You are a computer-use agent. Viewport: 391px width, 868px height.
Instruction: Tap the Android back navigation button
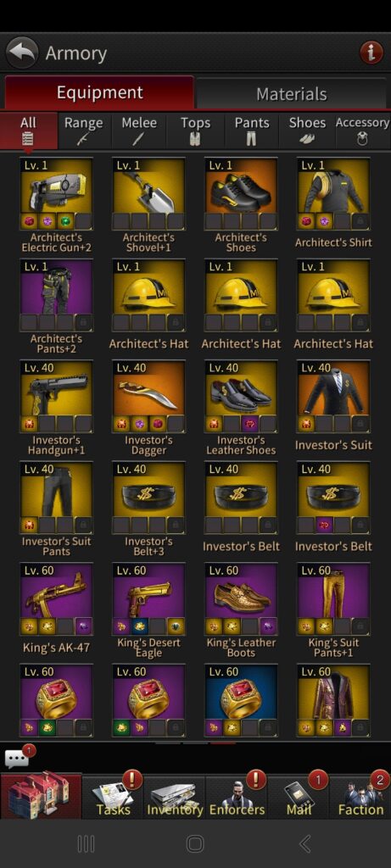click(305, 843)
